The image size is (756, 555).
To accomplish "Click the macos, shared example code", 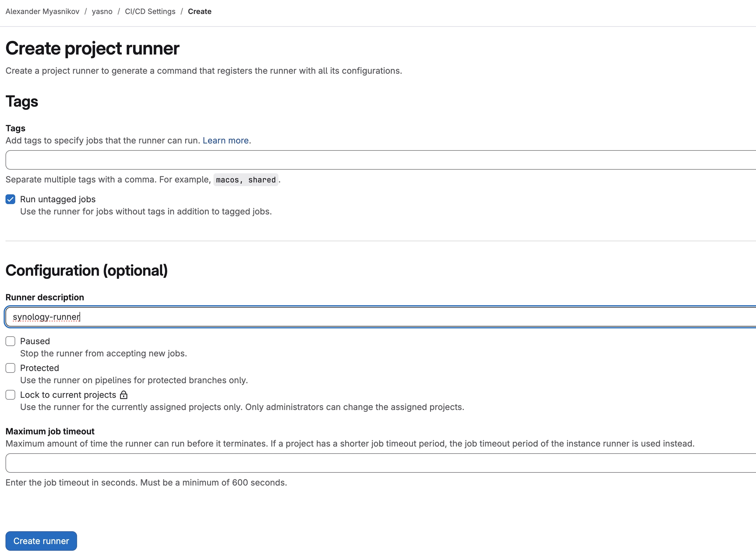I will tap(246, 180).
